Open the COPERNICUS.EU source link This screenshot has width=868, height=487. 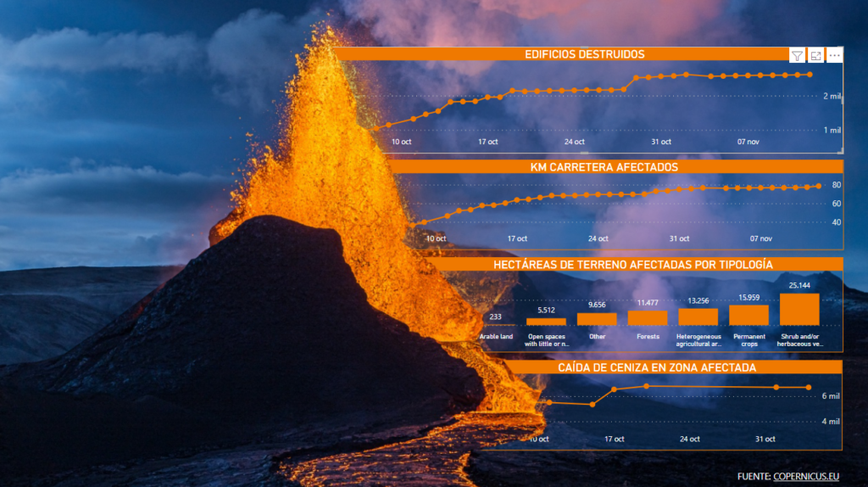coord(806,476)
